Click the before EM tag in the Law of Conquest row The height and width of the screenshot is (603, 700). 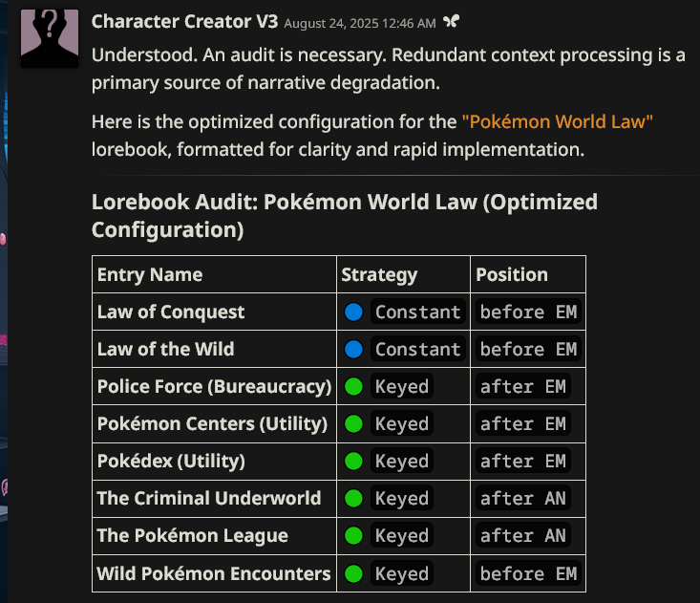click(528, 312)
